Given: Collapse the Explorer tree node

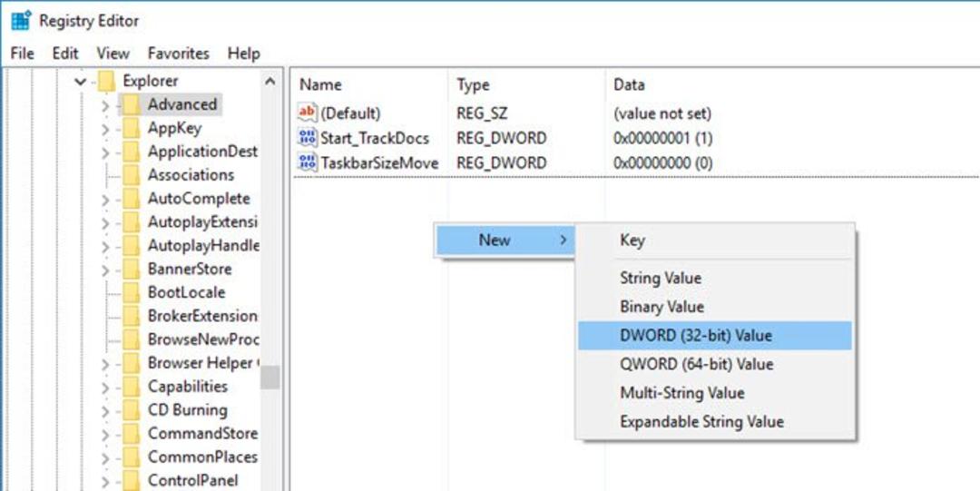Looking at the screenshot, I should pyautogui.click(x=81, y=82).
